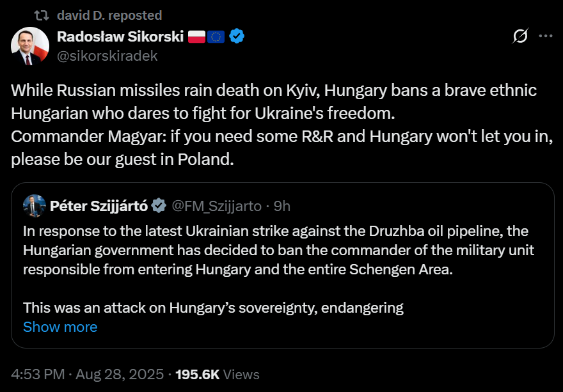The image size is (563, 392).
Task: Click the Radosław Sikorski display name
Action: (120, 36)
